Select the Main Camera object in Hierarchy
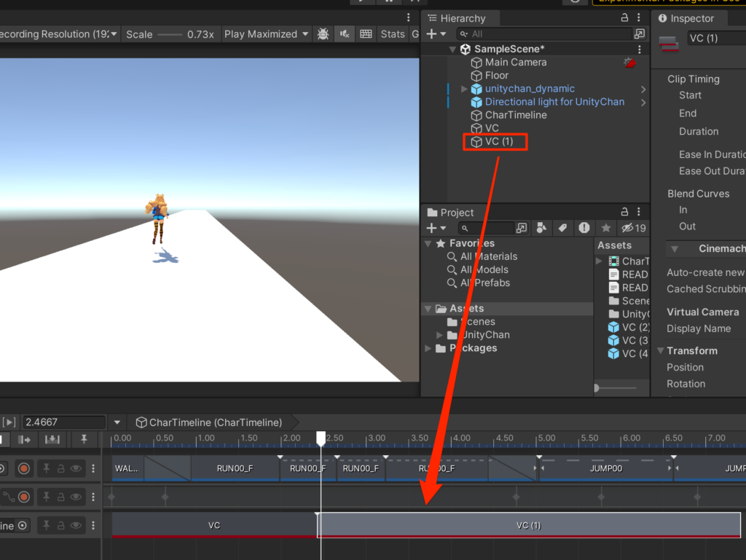The image size is (746, 560). (516, 63)
